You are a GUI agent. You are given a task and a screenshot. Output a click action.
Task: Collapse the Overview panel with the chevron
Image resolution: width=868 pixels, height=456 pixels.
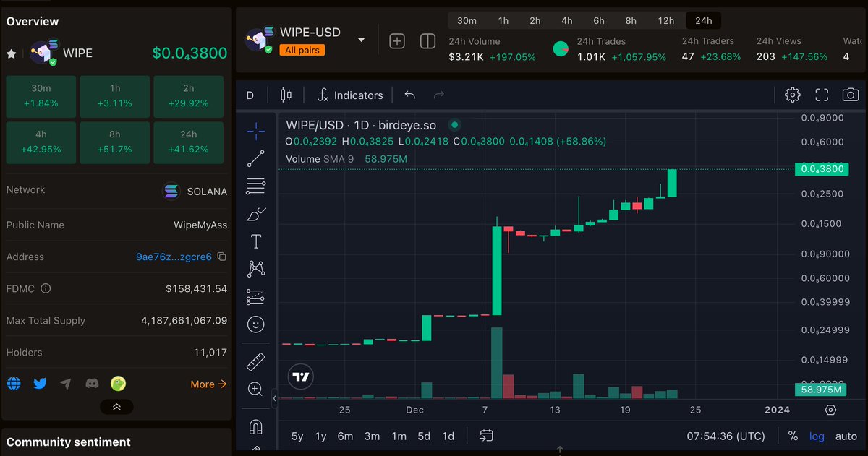[x=116, y=407]
